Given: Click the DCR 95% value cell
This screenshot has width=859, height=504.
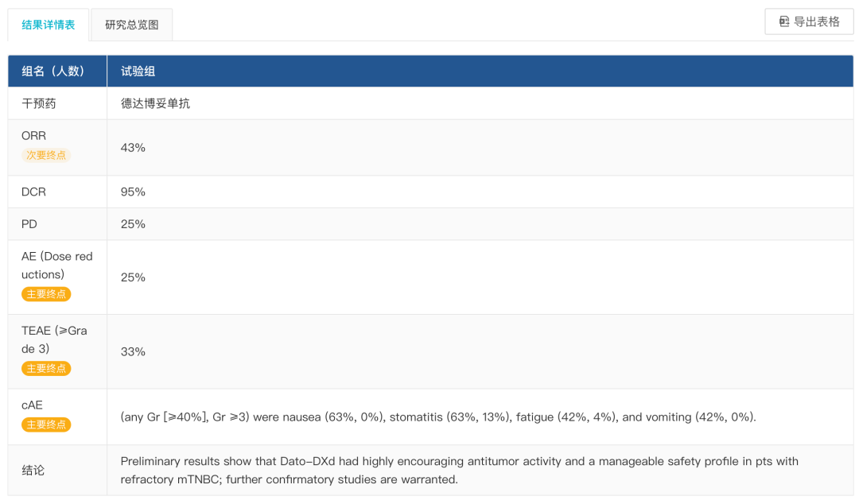Looking at the screenshot, I should pos(480,192).
